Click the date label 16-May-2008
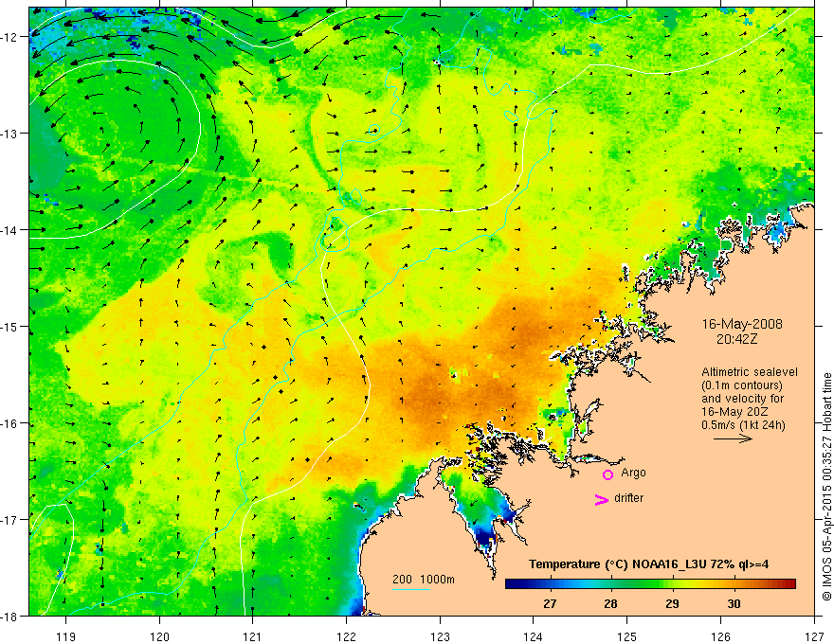The width and height of the screenshot is (834, 644). (x=742, y=324)
